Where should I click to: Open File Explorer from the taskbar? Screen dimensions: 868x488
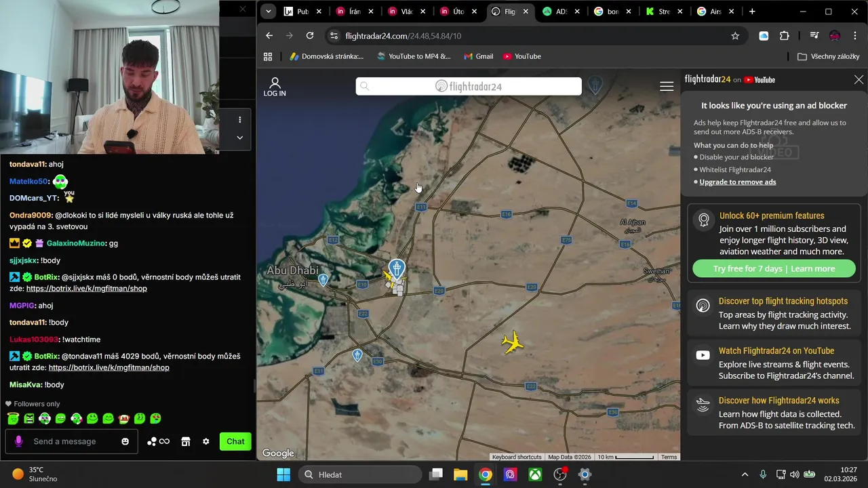(x=460, y=474)
